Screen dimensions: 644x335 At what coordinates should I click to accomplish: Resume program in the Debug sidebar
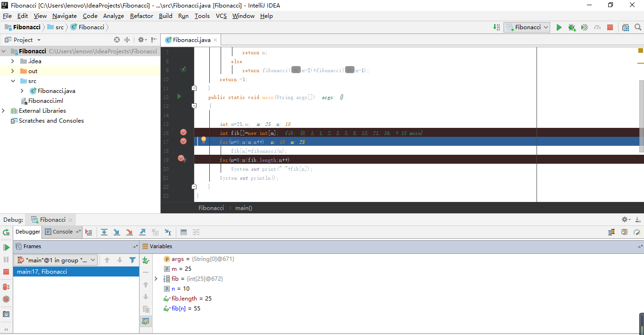point(6,247)
